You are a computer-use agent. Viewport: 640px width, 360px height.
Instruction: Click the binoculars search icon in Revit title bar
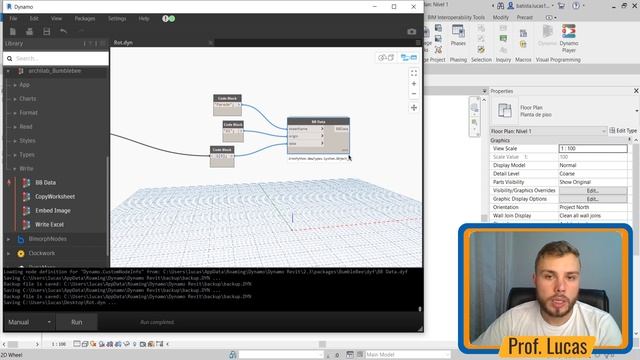[500, 6]
